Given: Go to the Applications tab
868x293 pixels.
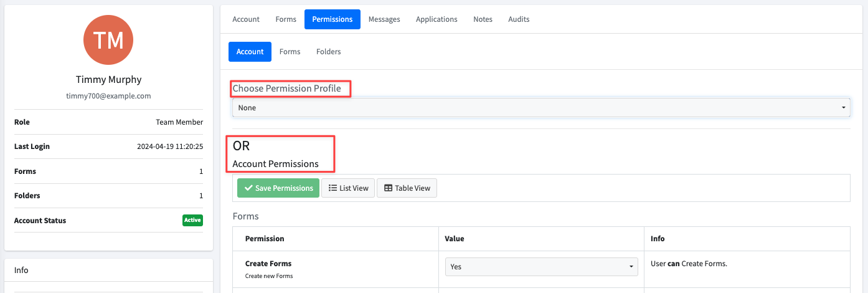Looking at the screenshot, I should click(x=436, y=19).
